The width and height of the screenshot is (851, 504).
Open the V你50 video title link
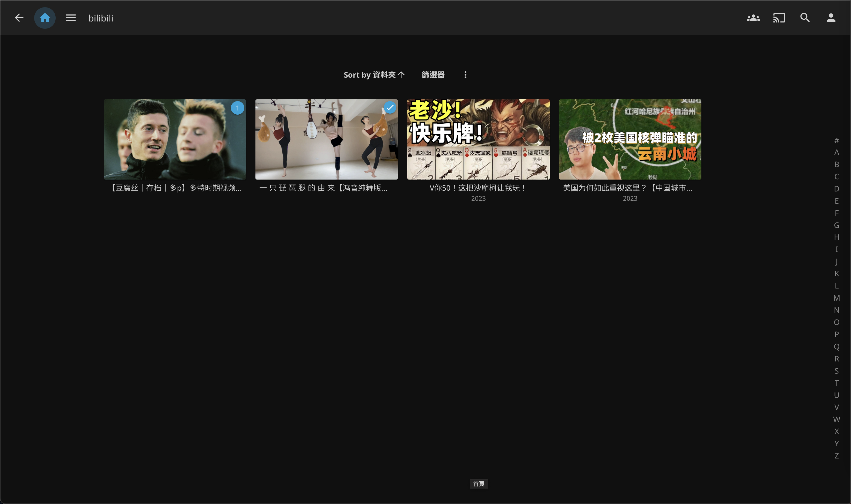click(478, 188)
